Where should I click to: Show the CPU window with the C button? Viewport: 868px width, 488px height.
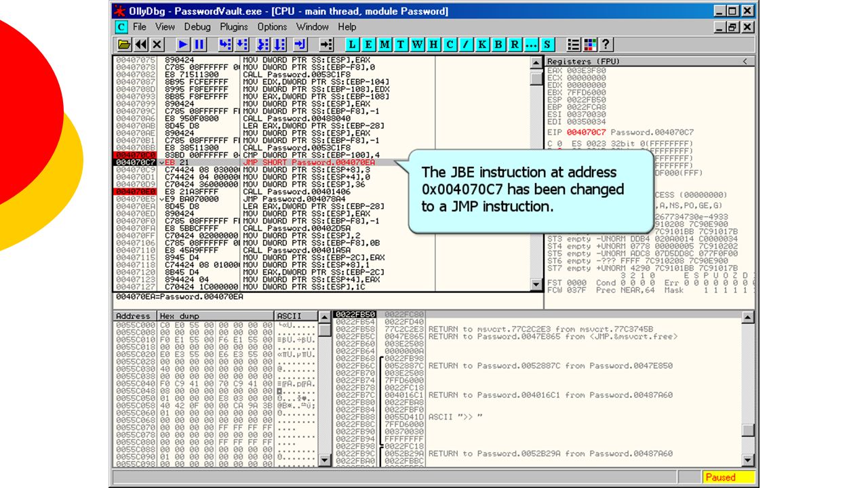coord(450,45)
